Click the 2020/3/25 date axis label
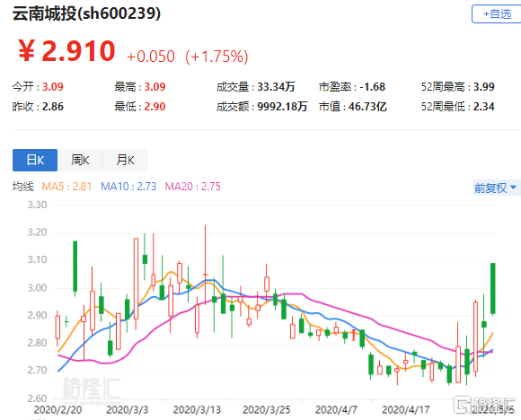Image resolution: width=521 pixels, height=420 pixels. (x=267, y=410)
